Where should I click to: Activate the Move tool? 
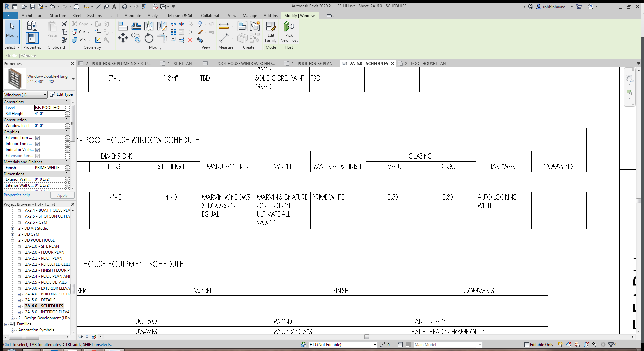click(x=123, y=38)
